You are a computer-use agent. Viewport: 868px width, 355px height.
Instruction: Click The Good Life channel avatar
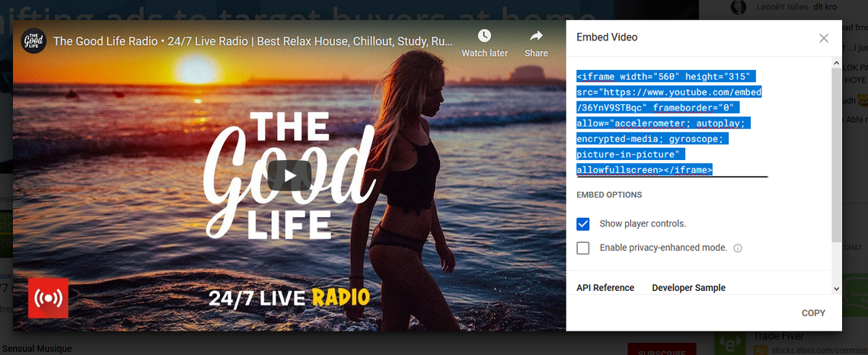pyautogui.click(x=34, y=41)
